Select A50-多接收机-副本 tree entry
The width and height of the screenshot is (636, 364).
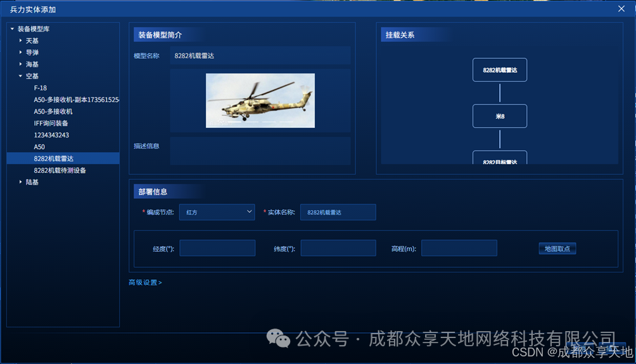[x=76, y=100]
